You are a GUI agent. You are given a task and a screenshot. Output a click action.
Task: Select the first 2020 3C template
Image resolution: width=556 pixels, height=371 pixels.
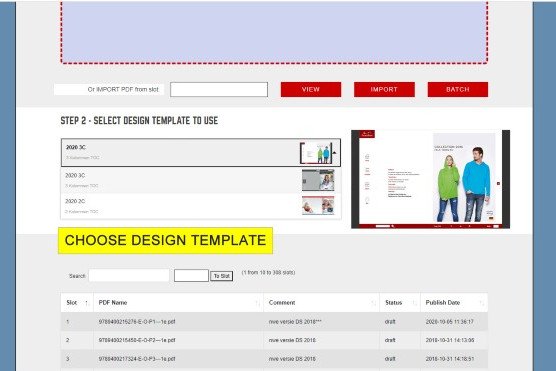(201, 153)
